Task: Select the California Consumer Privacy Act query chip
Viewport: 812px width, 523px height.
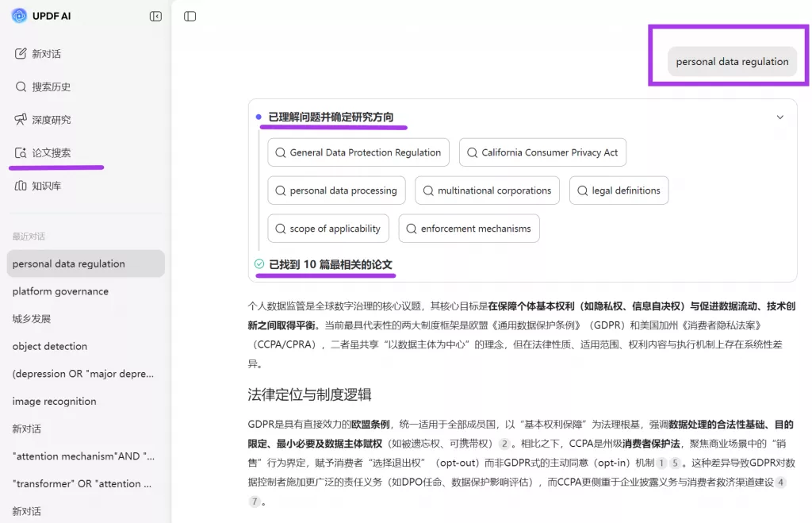Action: 542,152
